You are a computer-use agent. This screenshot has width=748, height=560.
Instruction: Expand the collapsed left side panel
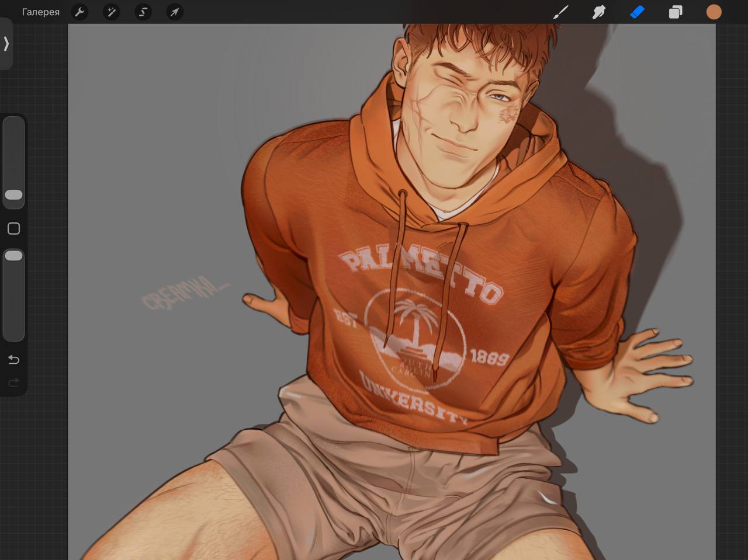pyautogui.click(x=6, y=44)
